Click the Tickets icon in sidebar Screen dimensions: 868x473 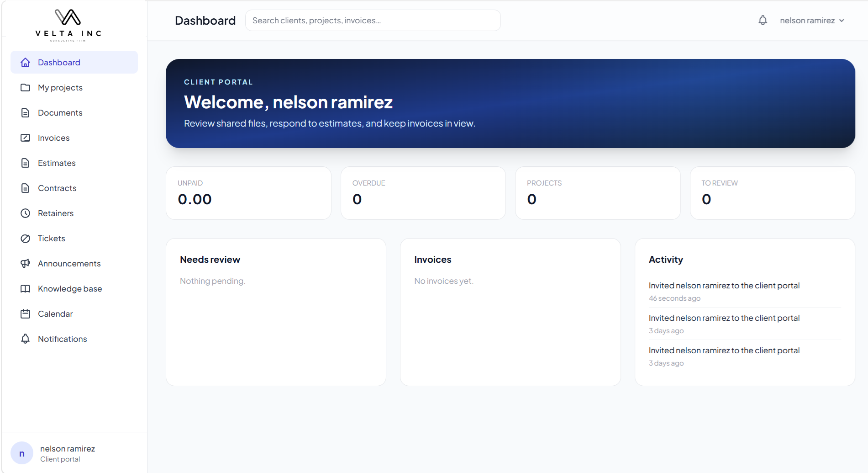point(26,238)
